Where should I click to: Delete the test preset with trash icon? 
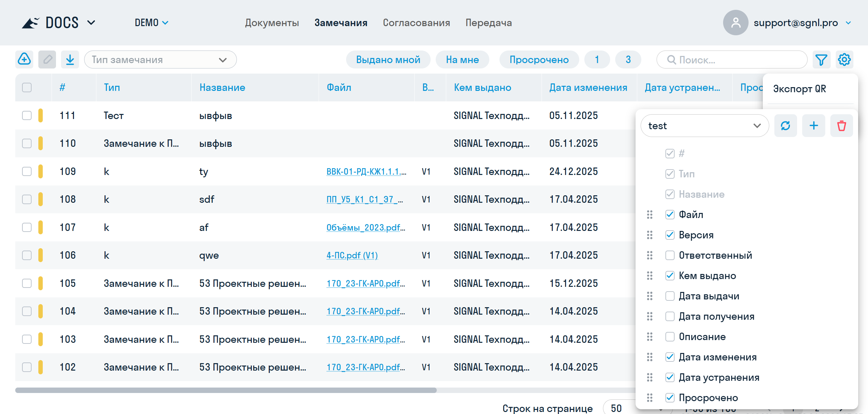pos(842,126)
